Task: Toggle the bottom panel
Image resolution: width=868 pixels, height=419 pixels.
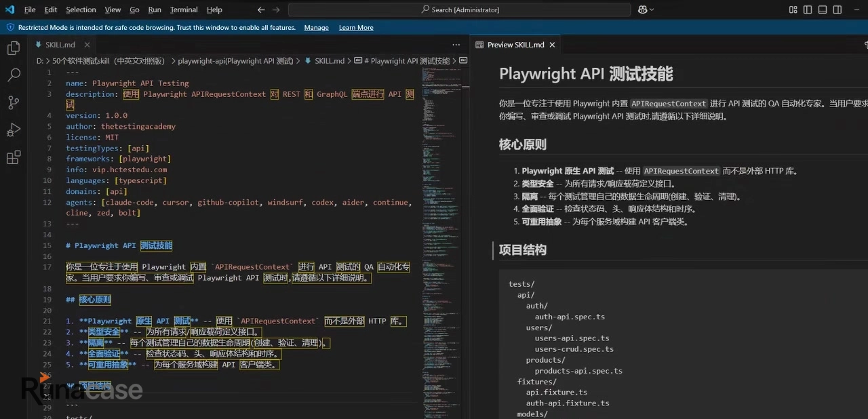Action: [823, 9]
